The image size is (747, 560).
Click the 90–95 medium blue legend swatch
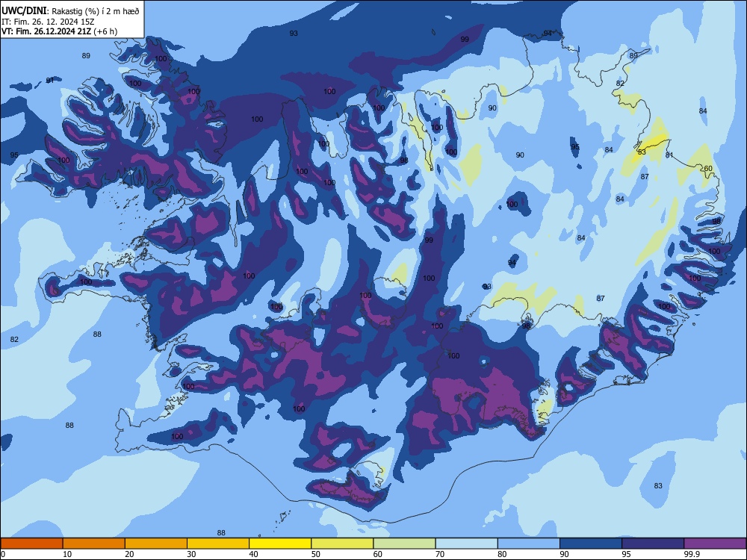pyautogui.click(x=591, y=544)
